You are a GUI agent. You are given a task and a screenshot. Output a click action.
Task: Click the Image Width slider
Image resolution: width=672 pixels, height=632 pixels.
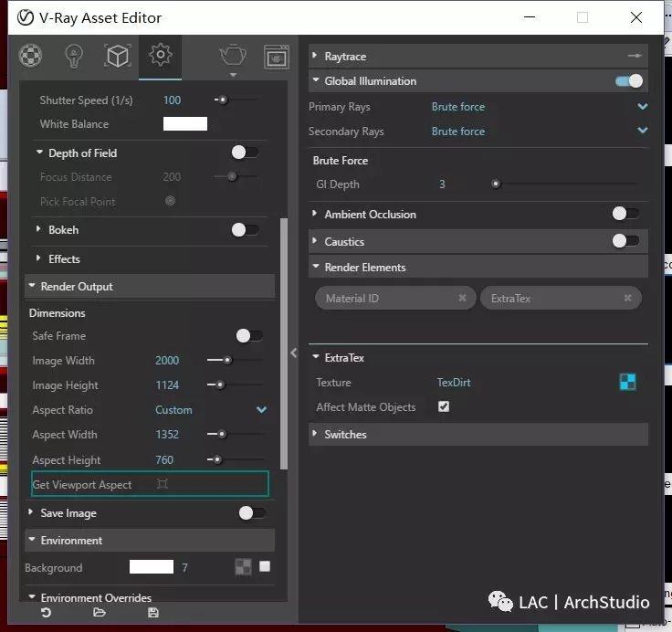tap(235, 360)
